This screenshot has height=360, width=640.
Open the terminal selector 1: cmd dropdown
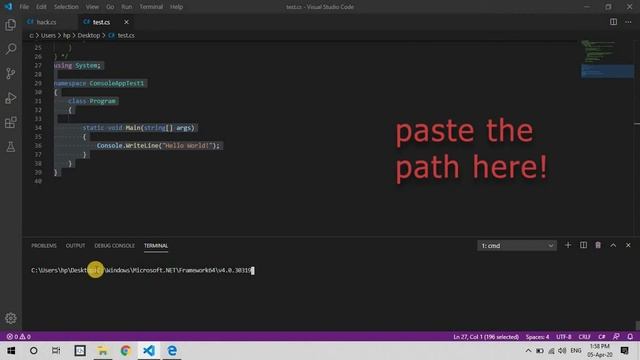[x=517, y=245]
